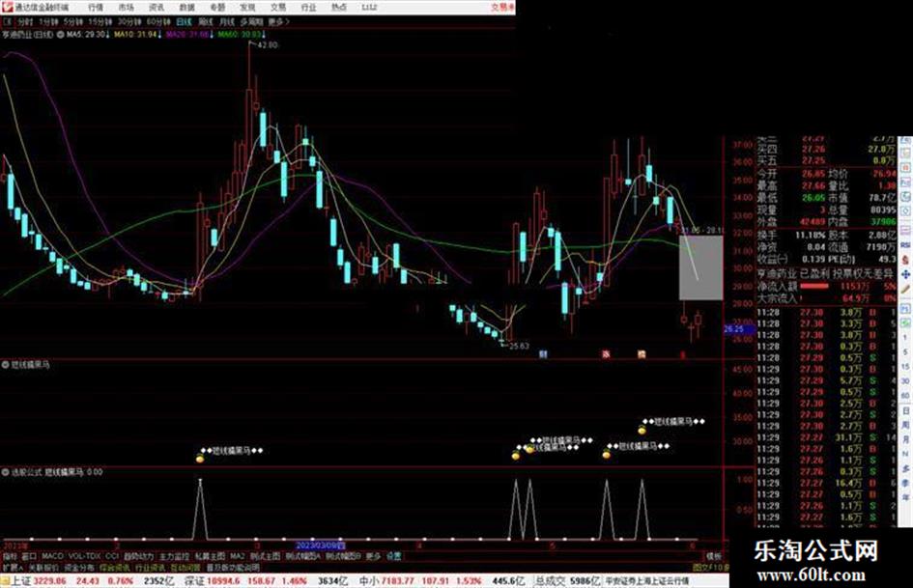
Task: Click sidebar period shortcut N
Action: [905, 454]
